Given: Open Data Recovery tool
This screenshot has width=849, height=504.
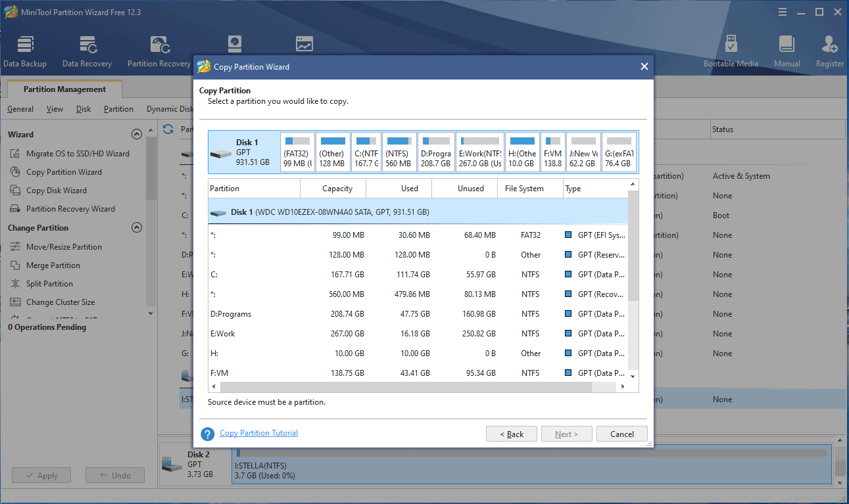Looking at the screenshot, I should [x=87, y=52].
